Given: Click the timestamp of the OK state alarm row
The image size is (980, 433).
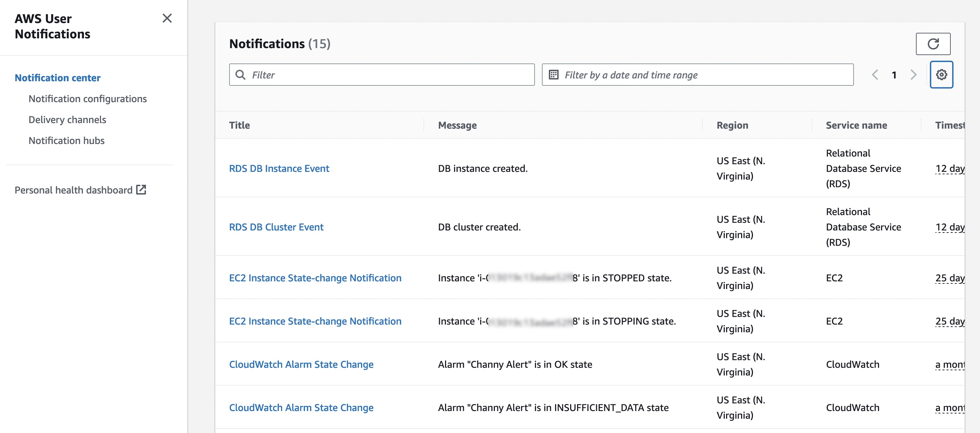Looking at the screenshot, I should [x=950, y=365].
